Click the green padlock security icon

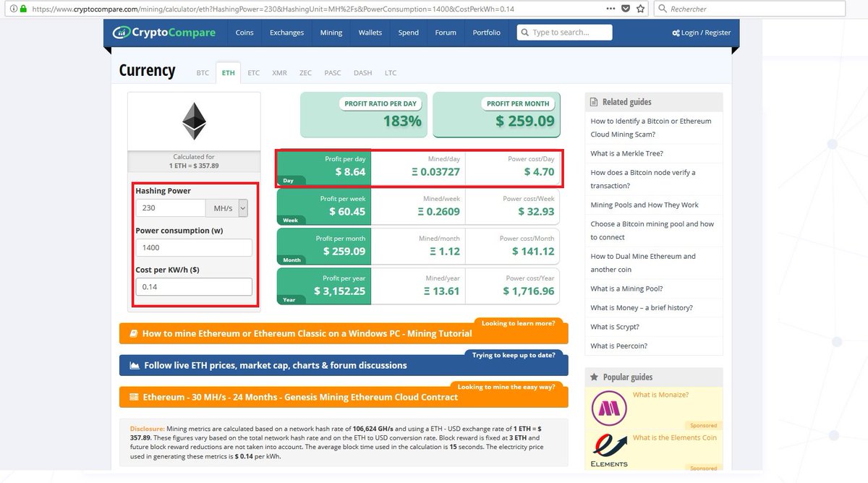tap(24, 9)
